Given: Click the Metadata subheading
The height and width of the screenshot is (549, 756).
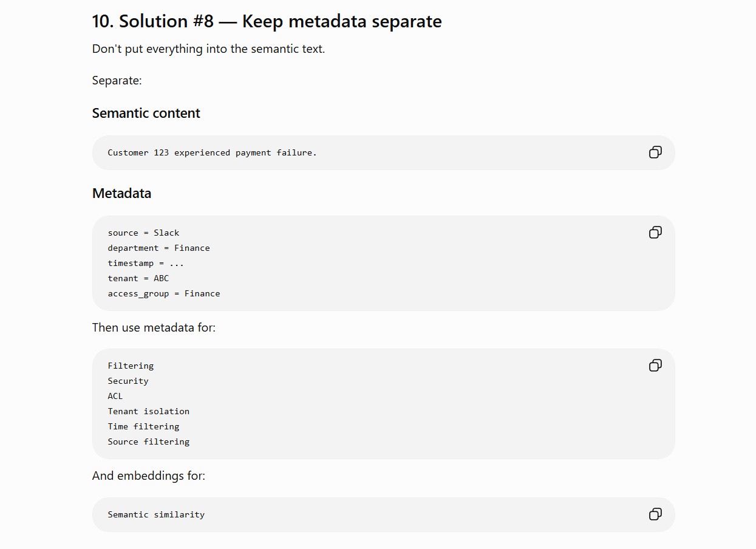Looking at the screenshot, I should (x=121, y=194).
